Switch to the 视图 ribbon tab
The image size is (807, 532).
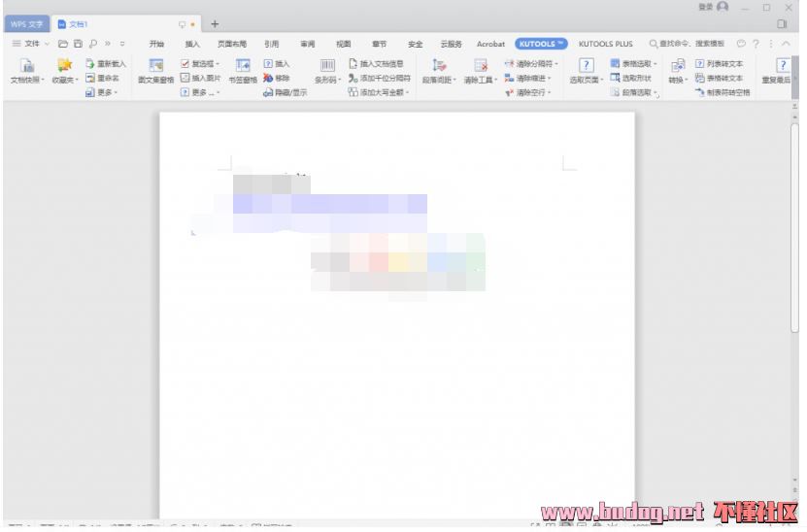343,45
